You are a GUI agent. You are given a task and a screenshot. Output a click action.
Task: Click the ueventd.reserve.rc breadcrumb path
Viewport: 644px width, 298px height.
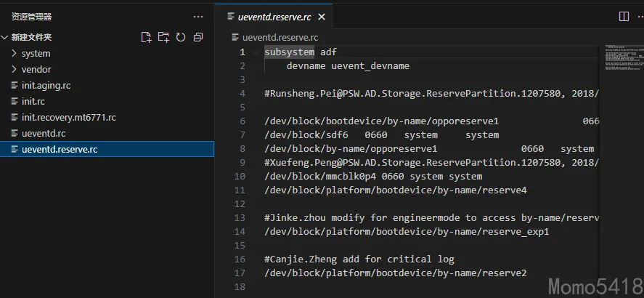pos(280,37)
